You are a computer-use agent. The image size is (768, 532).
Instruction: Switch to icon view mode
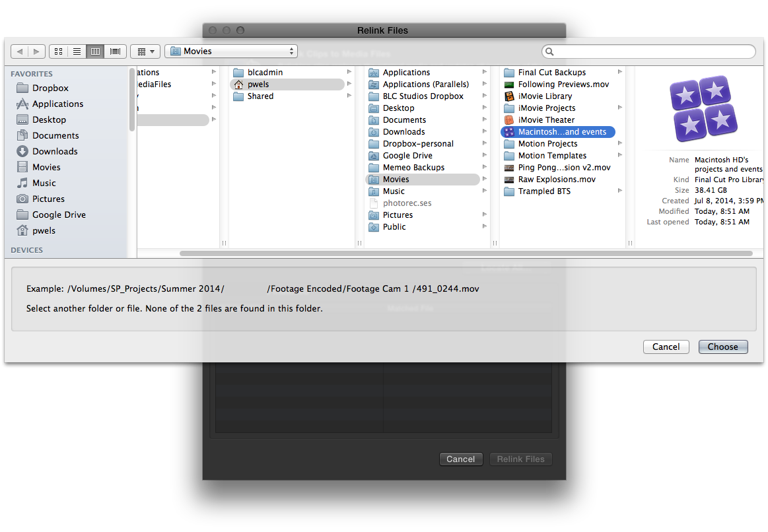coord(58,51)
